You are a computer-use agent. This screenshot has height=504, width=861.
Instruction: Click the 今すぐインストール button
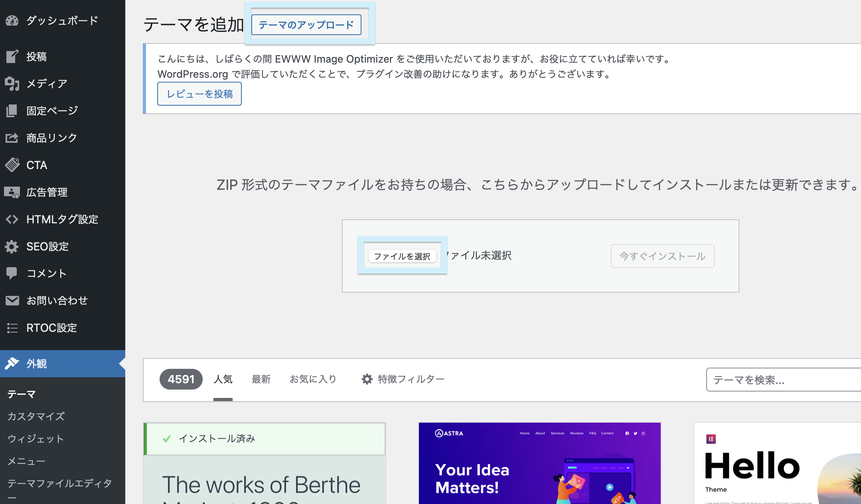pos(662,256)
